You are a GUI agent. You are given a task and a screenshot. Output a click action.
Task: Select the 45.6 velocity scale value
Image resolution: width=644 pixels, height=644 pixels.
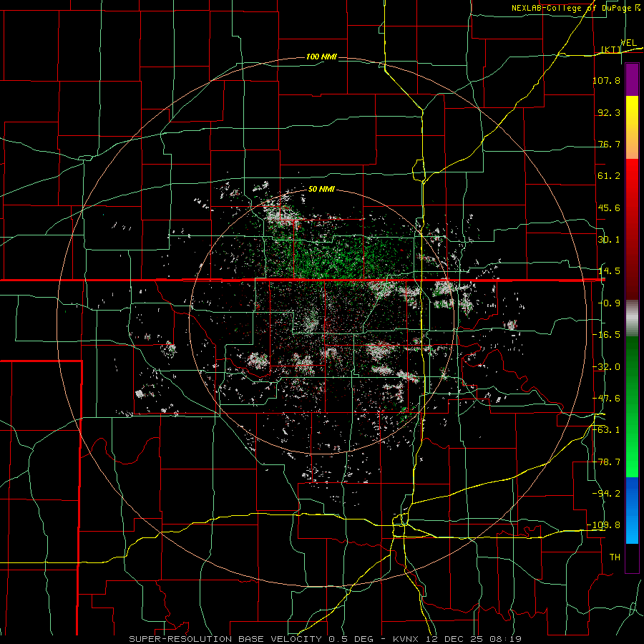click(609, 208)
